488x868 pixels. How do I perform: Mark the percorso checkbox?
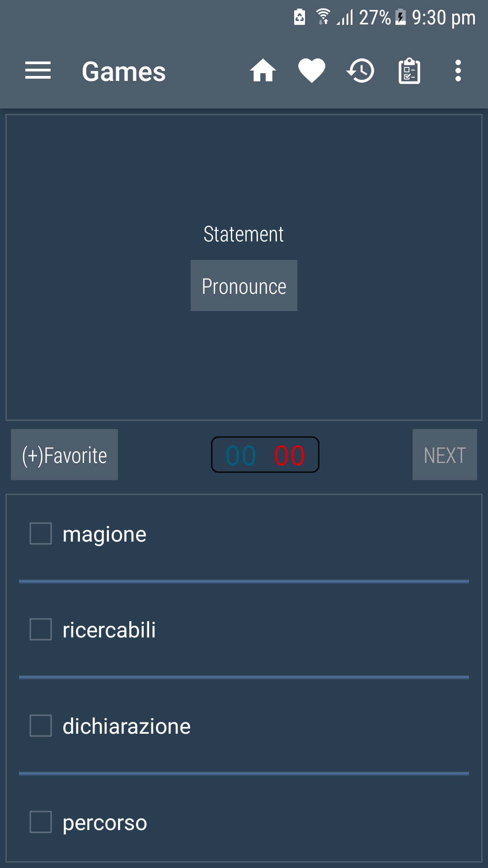coord(41,822)
